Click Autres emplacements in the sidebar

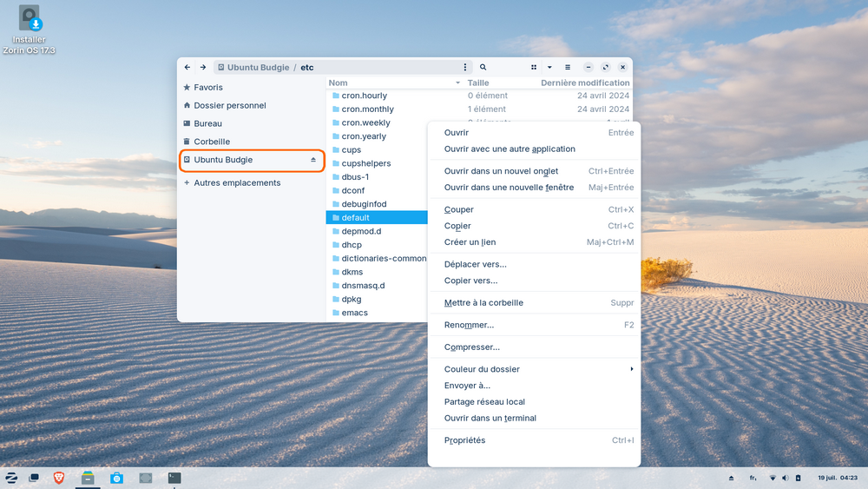(237, 183)
